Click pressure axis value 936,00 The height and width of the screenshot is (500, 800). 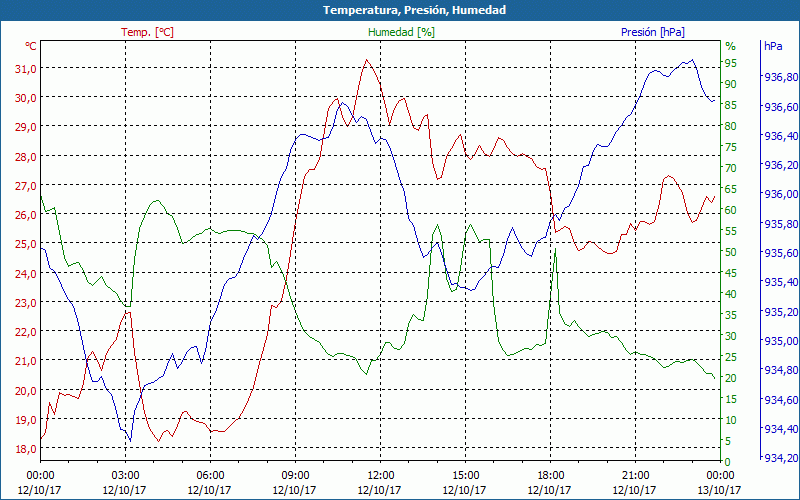[x=781, y=194]
